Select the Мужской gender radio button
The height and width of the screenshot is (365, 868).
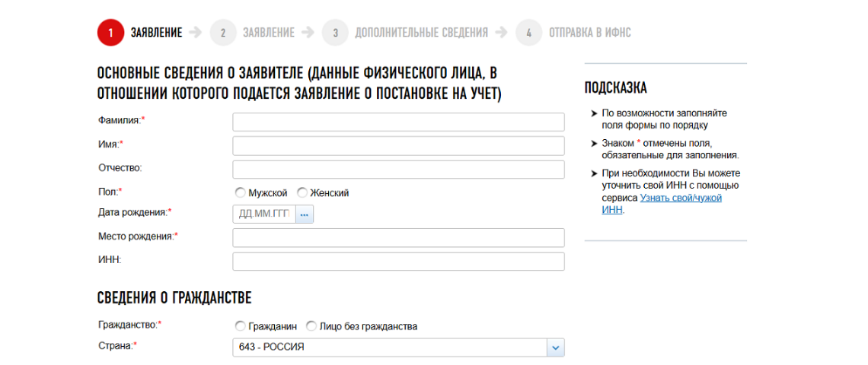pyautogui.click(x=241, y=193)
